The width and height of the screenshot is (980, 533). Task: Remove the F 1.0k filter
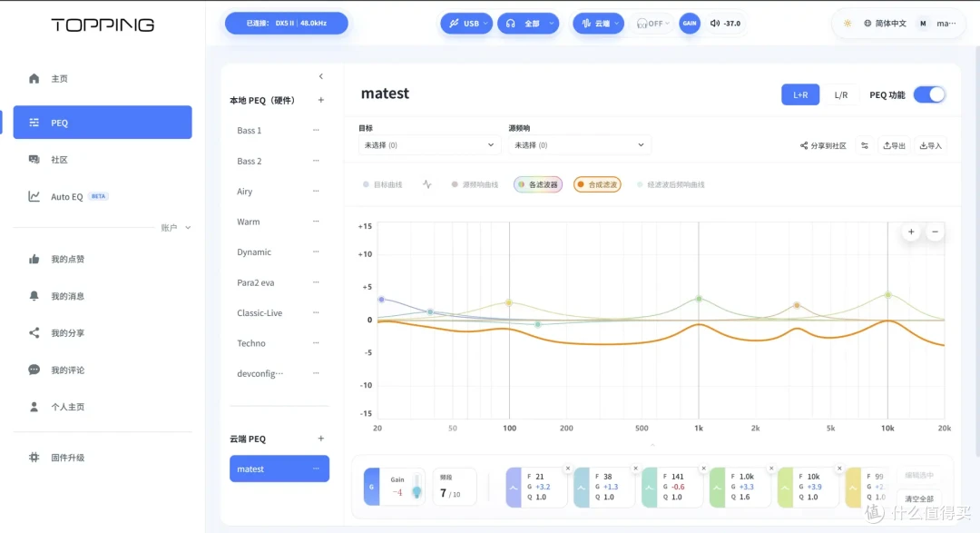(771, 469)
